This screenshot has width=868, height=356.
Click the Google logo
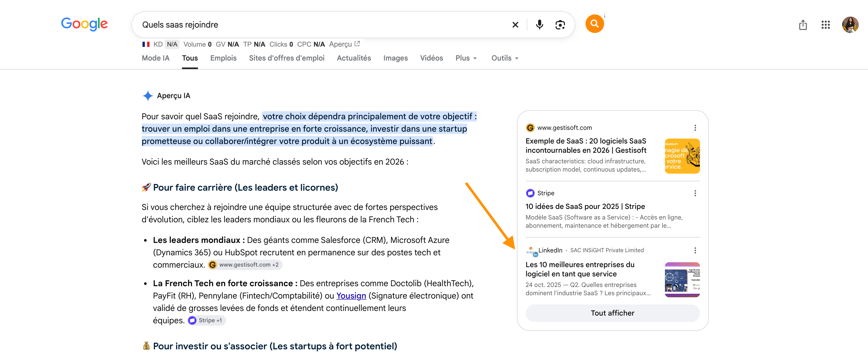(x=84, y=24)
